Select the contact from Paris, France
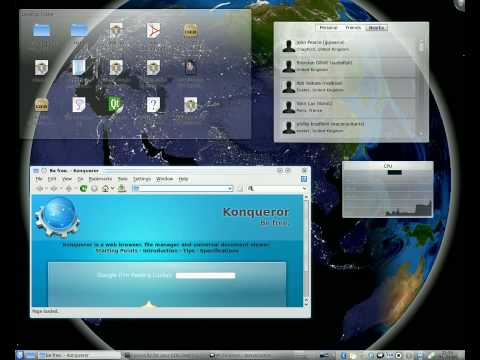The height and width of the screenshot is (360, 480). coord(348,107)
